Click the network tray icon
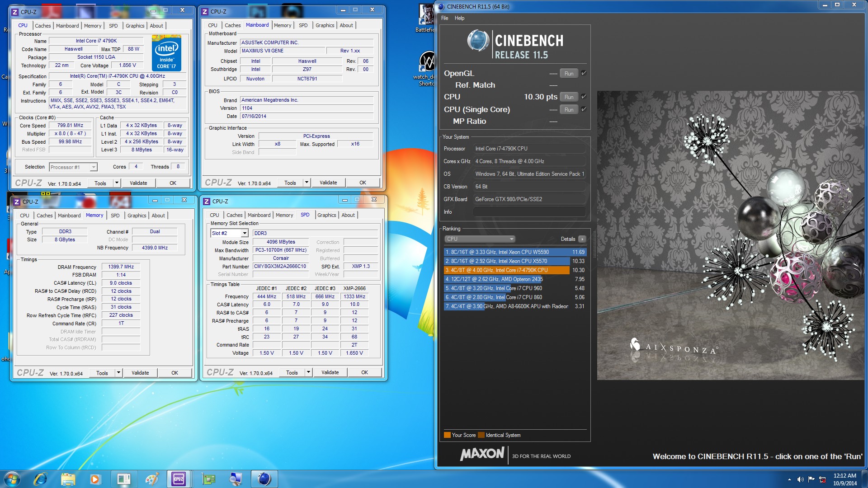 [x=822, y=479]
